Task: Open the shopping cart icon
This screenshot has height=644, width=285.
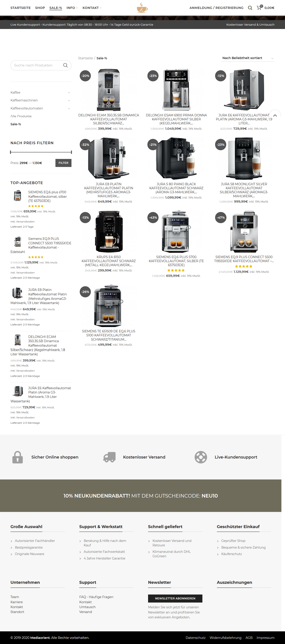Action: (x=259, y=8)
